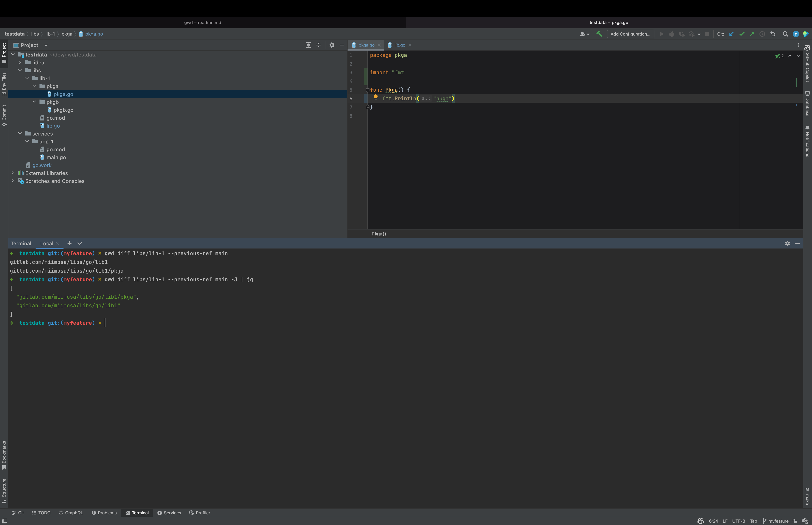The image size is (812, 525).
Task: Open the Problems tool window tab
Action: coord(104,513)
